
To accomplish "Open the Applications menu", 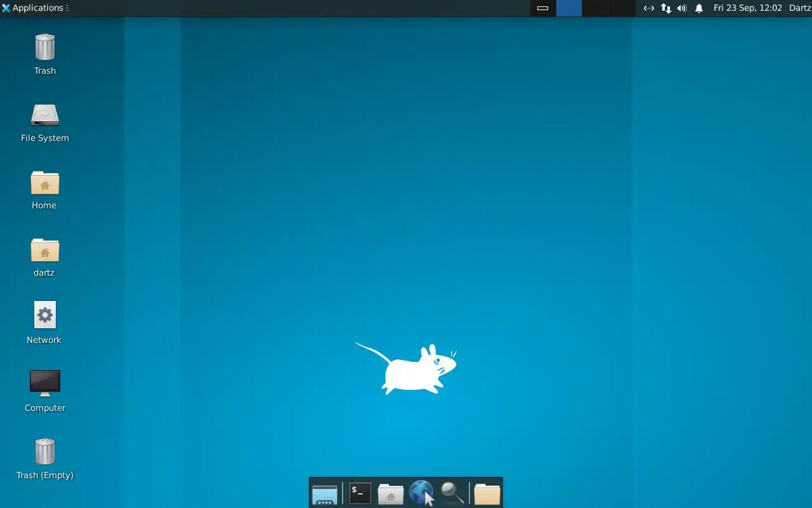I will [x=35, y=8].
